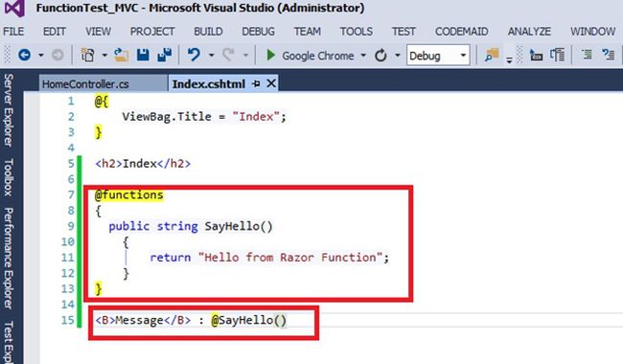Click the Find in Files icon
The width and height of the screenshot is (623, 364).
[x=492, y=56]
